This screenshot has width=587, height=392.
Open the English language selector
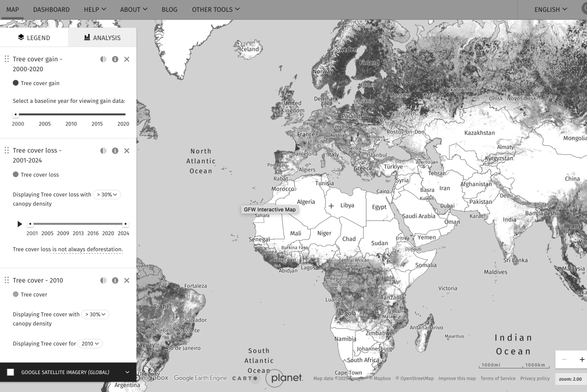pyautogui.click(x=550, y=9)
